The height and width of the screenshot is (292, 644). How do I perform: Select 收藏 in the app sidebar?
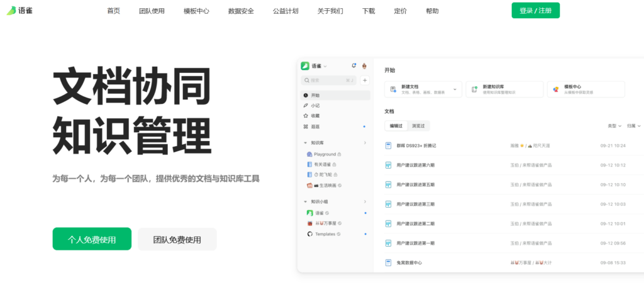(x=335, y=116)
